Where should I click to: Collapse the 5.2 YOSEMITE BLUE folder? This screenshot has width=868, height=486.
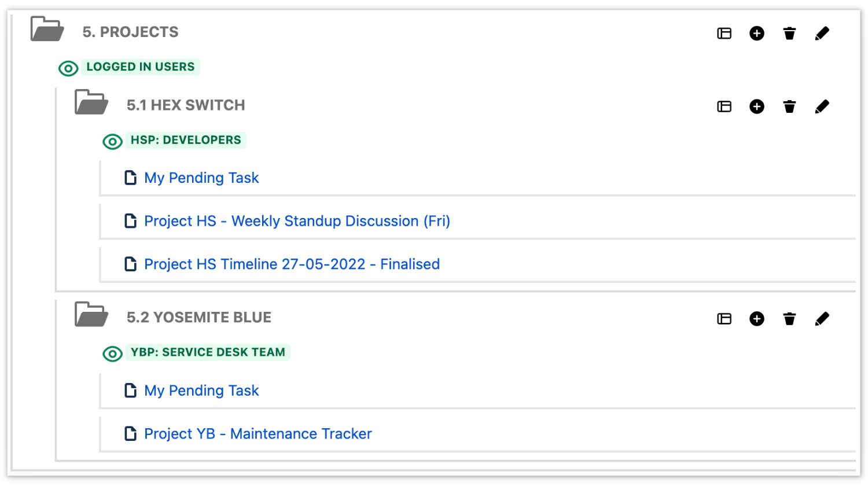pos(91,314)
